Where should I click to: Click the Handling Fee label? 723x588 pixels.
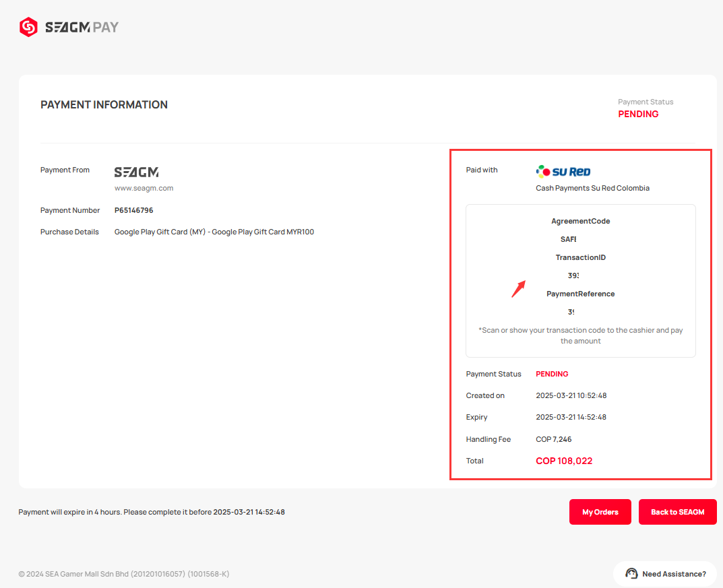489,439
